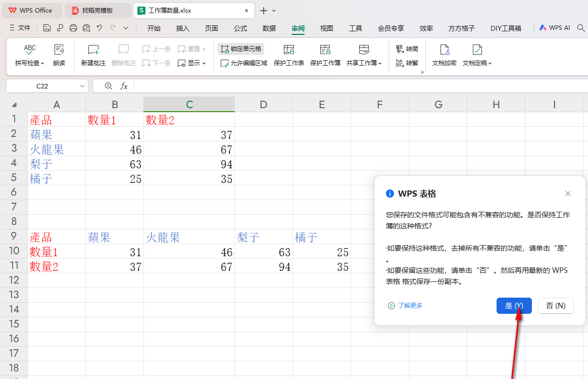Expand the Name Box dropdown arrow
Image resolution: width=588 pixels, height=379 pixels.
click(82, 86)
